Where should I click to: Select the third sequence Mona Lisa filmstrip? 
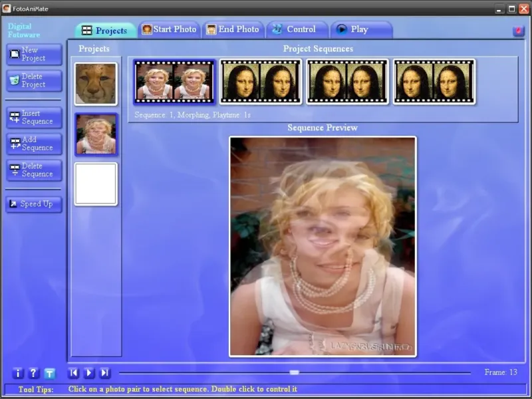click(347, 81)
